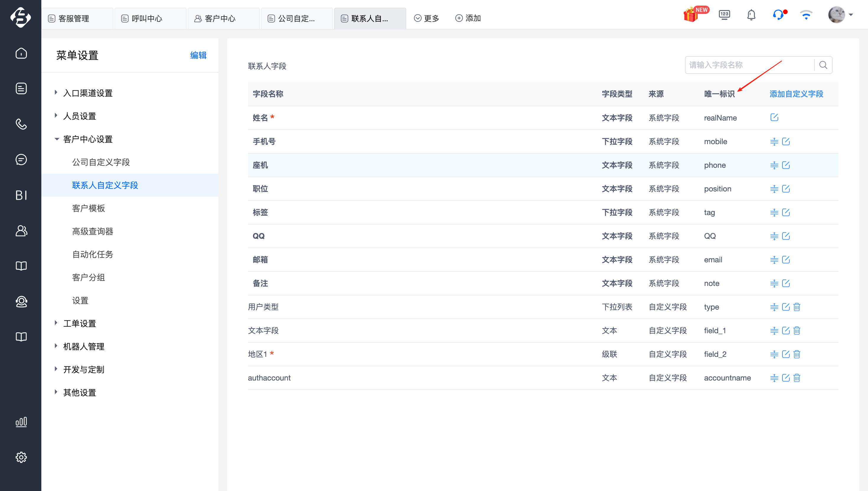Open 公司自定义字段 menu item
Screen dimensions: 868x491
coord(101,162)
